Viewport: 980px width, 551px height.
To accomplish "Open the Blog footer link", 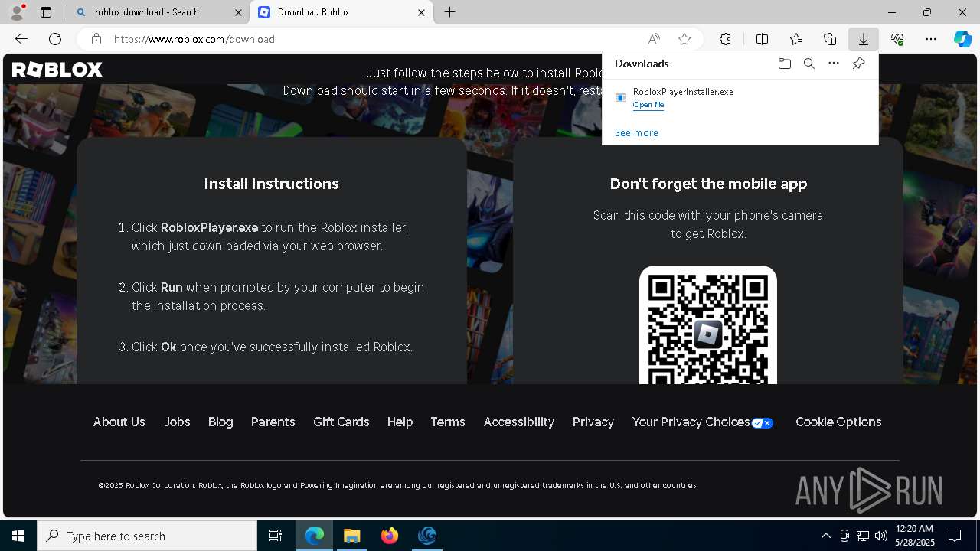I will (x=220, y=422).
